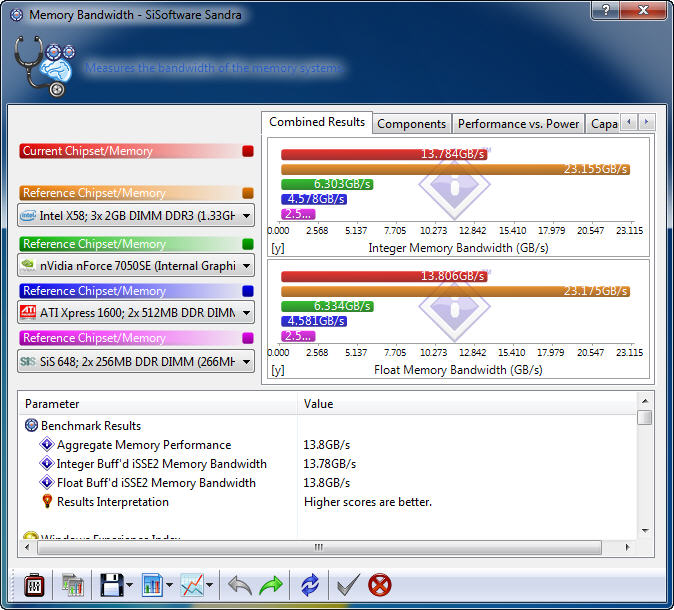Click the horizontal scrollbar left arrow
The image size is (674, 610).
click(x=28, y=547)
